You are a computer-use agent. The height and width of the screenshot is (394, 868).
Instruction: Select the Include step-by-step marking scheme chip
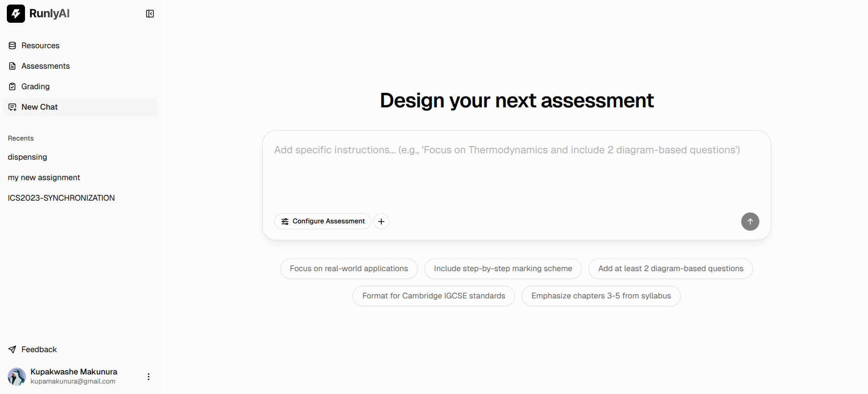point(503,268)
